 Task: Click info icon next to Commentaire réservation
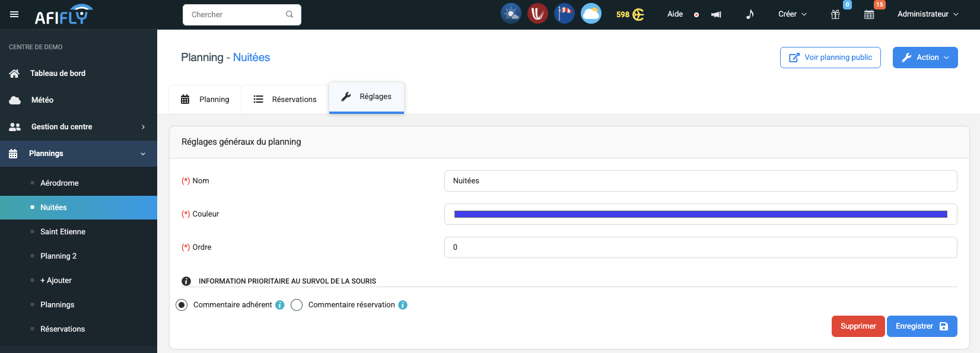click(x=403, y=305)
